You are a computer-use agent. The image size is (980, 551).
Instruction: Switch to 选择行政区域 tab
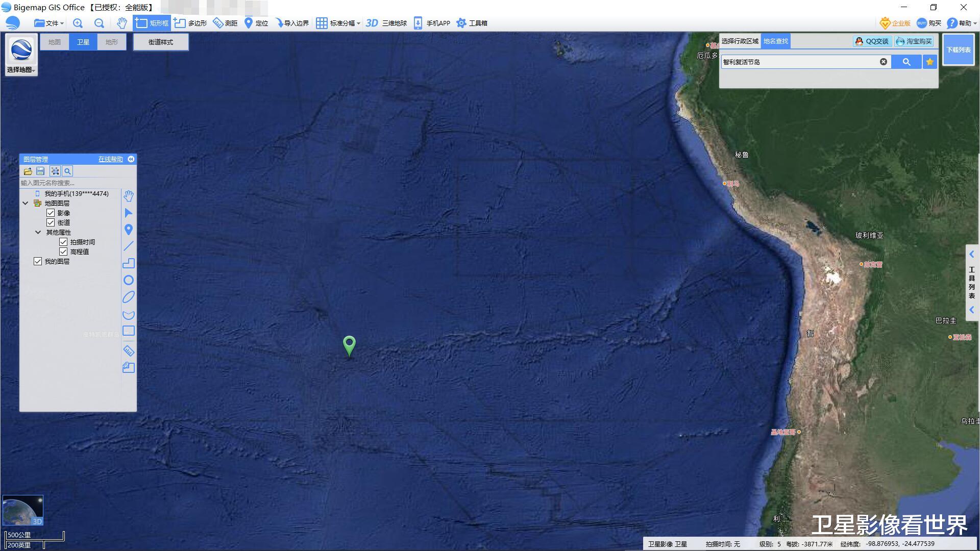coord(740,41)
